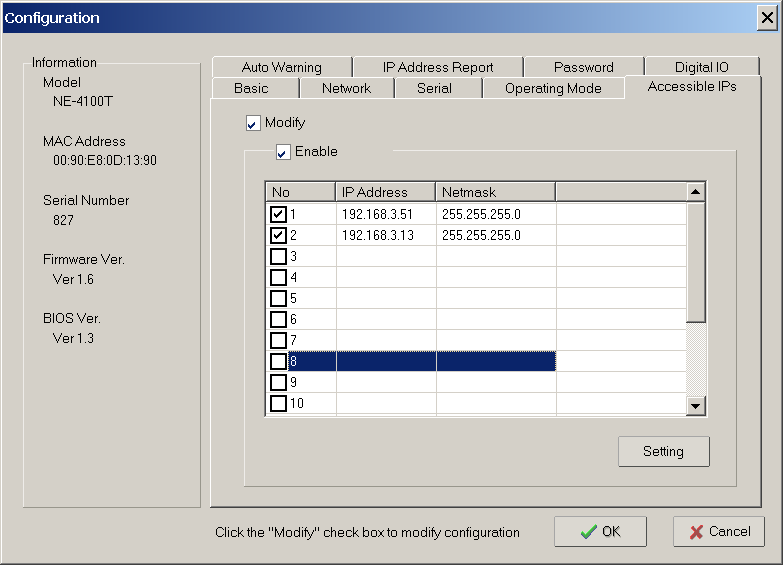The image size is (783, 565).
Task: Click the vertical scrollbar thumb
Action: pos(696,262)
